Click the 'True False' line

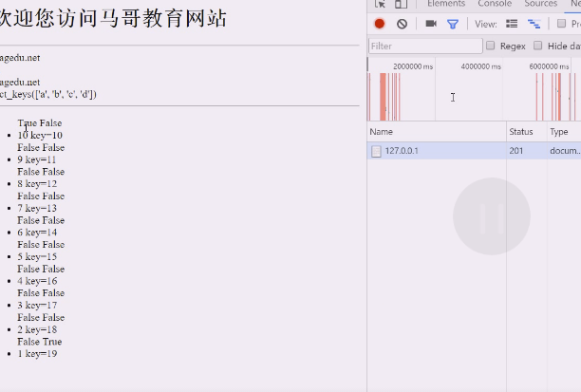coord(40,123)
